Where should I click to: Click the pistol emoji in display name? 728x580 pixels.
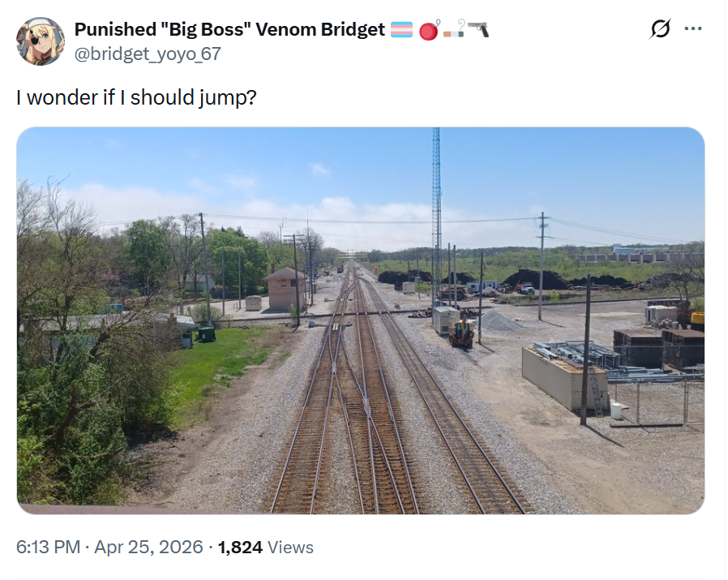[478, 30]
